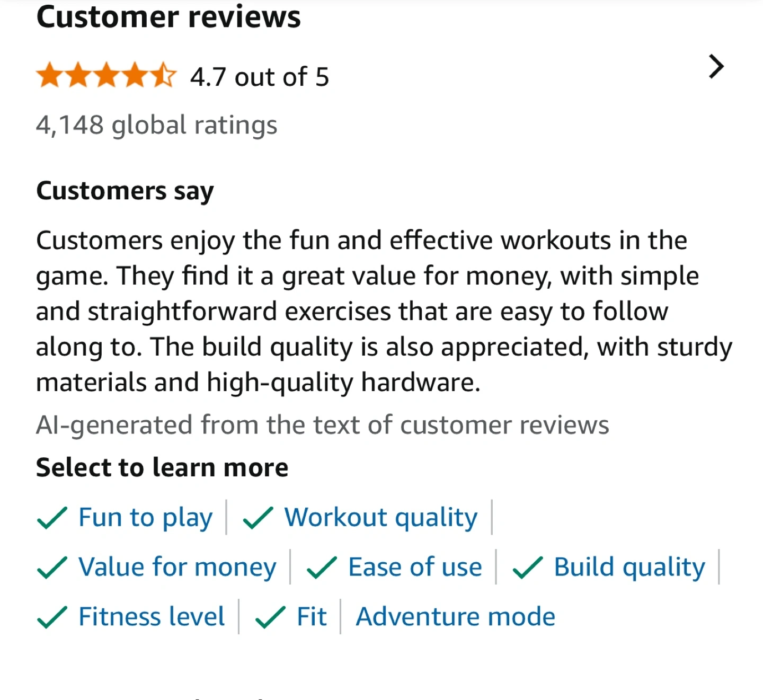Open the Fun to play topic
This screenshot has width=763, height=700.
coord(145,518)
